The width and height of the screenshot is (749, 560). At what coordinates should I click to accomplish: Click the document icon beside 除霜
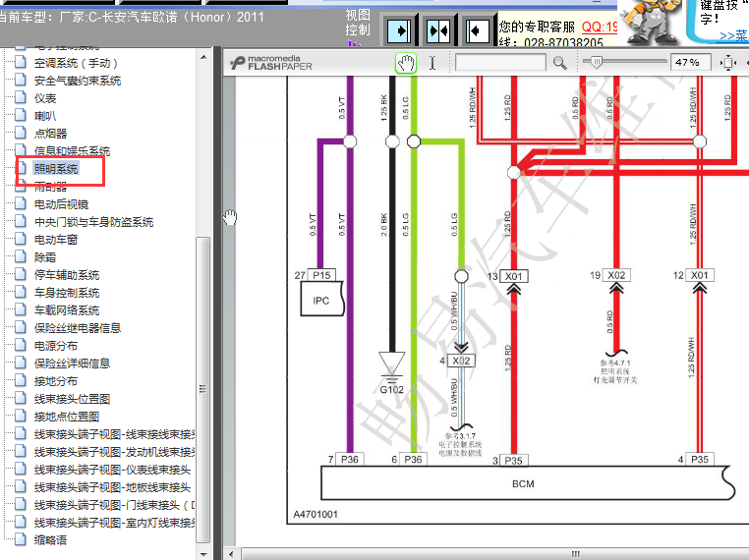pyautogui.click(x=20, y=256)
